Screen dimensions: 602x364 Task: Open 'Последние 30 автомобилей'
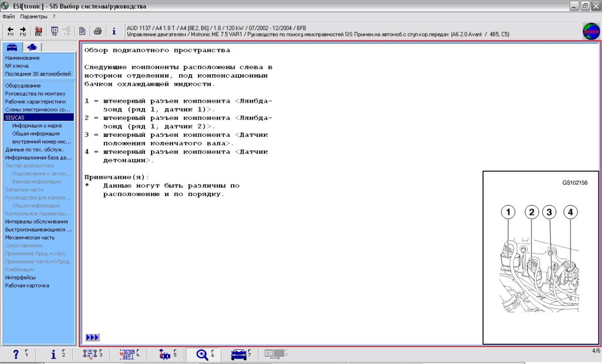[x=38, y=74]
